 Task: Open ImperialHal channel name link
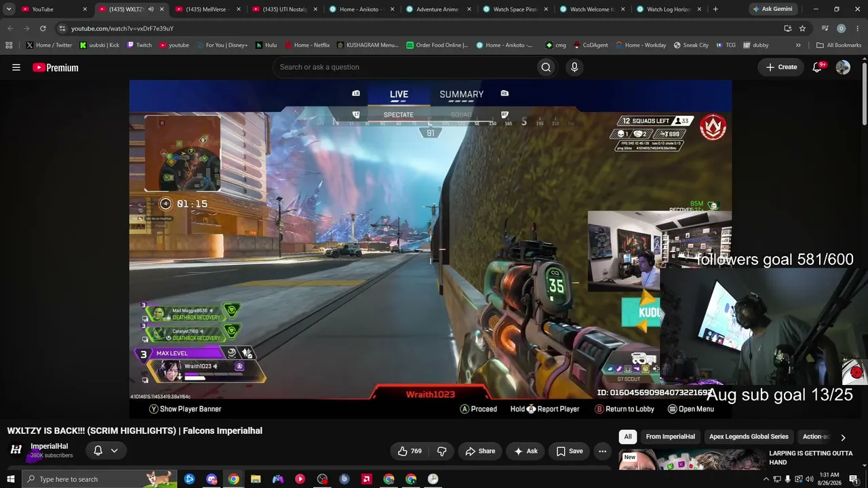(50, 446)
